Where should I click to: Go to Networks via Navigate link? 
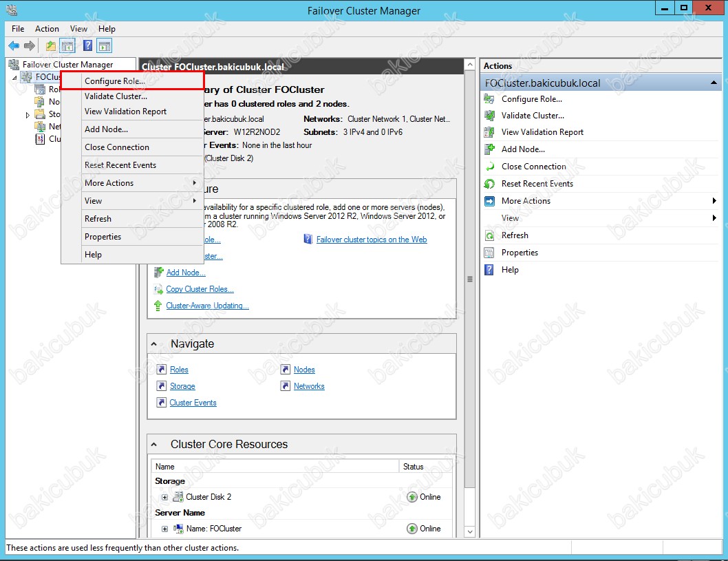point(309,386)
